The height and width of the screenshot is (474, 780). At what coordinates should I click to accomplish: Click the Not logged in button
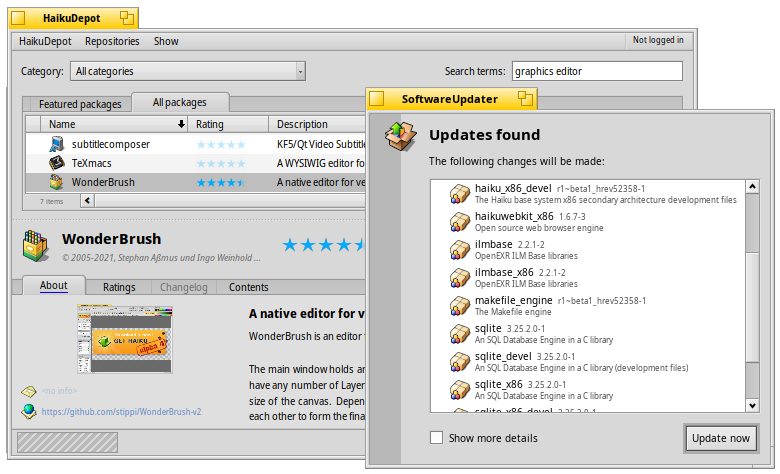(x=658, y=40)
